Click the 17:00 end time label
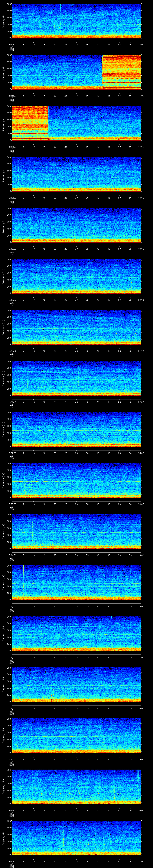The height and width of the screenshot is (868, 153). click(141, 147)
